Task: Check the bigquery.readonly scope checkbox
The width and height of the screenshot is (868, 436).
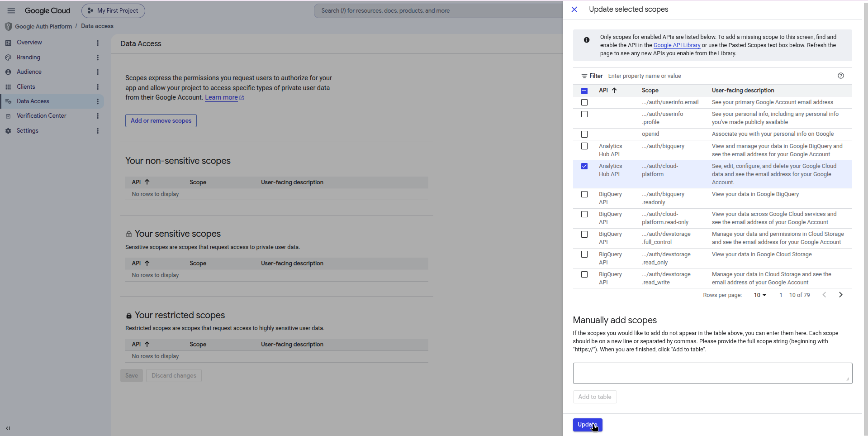Action: [584, 194]
